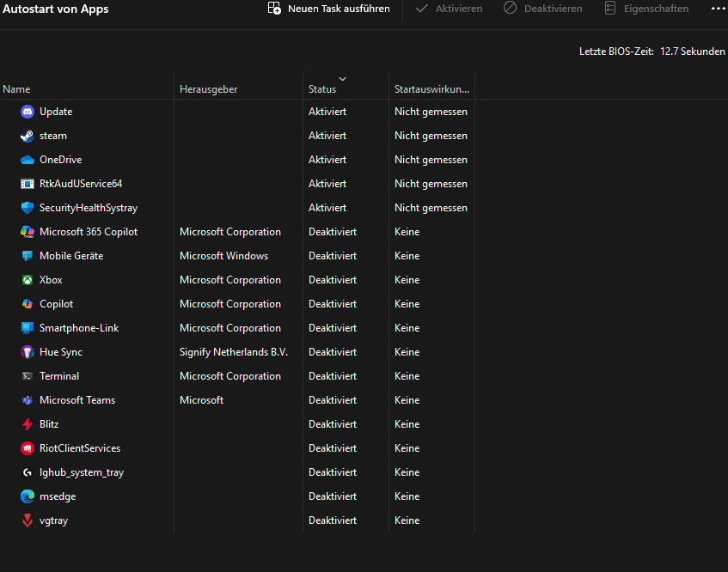
Task: Click the Hue Sync icon
Action: [28, 352]
